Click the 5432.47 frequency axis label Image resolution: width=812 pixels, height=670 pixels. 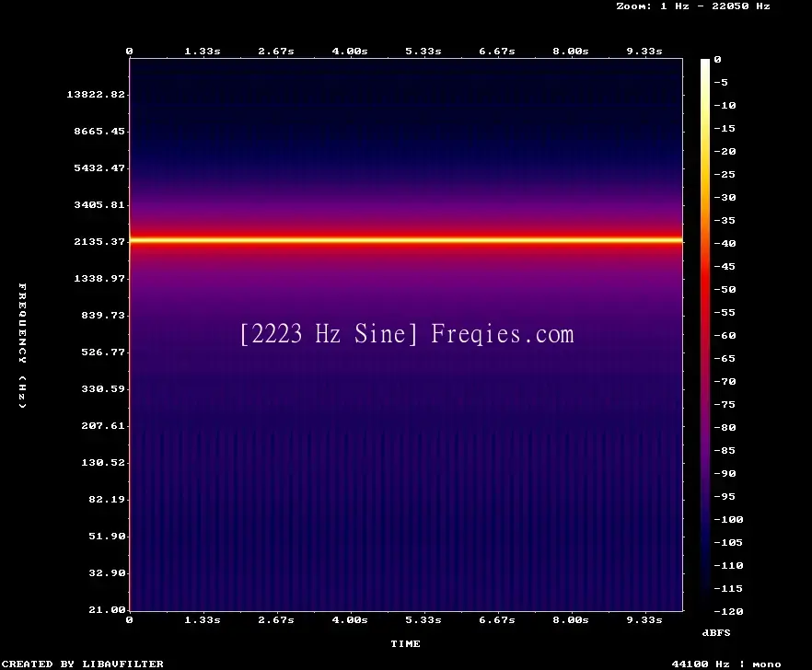click(x=99, y=167)
